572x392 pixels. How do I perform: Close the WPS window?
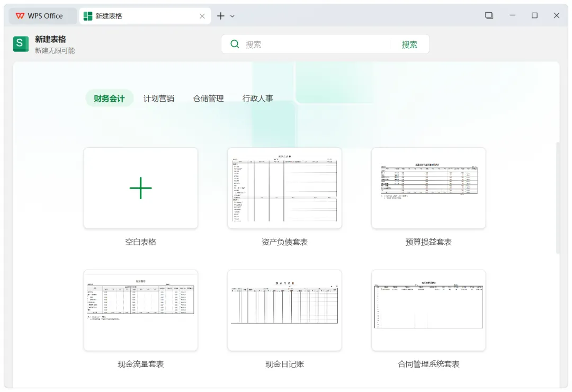(x=556, y=15)
